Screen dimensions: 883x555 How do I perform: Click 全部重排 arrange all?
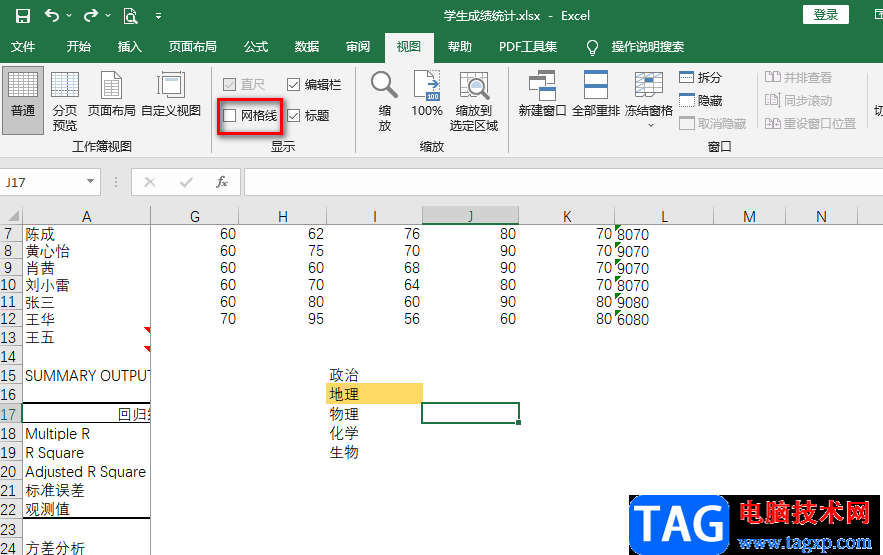point(596,95)
